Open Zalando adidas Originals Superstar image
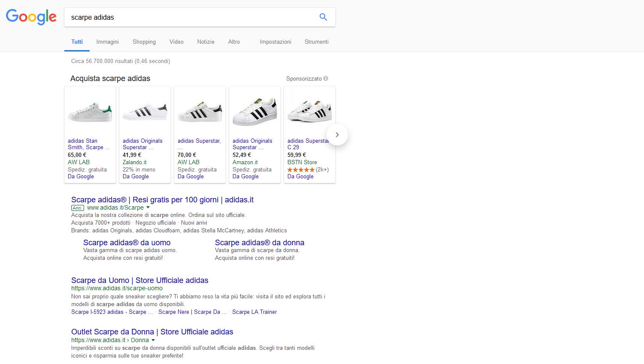 [x=145, y=111]
